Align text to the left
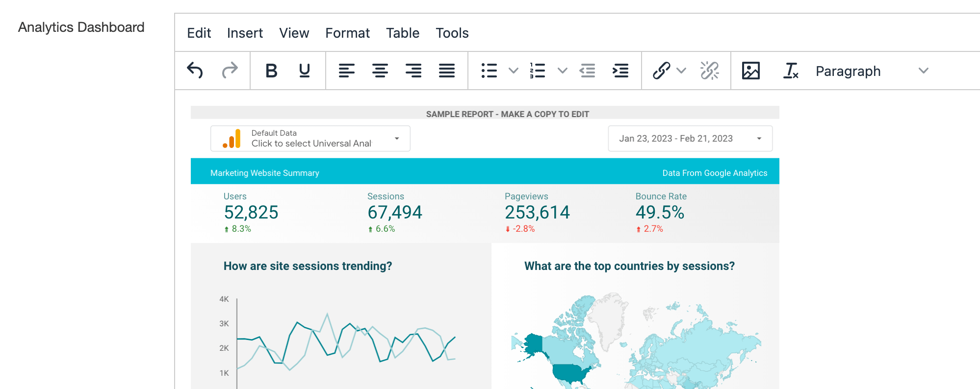The height and width of the screenshot is (389, 980). point(347,71)
